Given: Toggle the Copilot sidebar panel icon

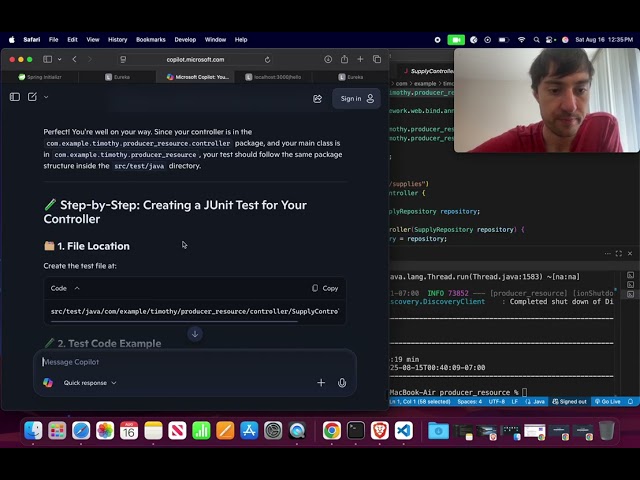Looking at the screenshot, I should pyautogui.click(x=15, y=97).
